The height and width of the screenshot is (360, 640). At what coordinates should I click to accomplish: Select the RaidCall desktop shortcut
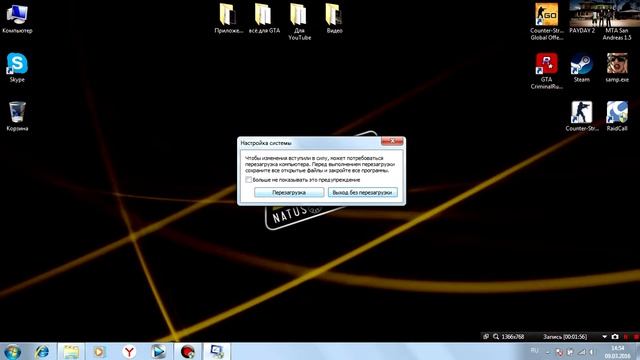pyautogui.click(x=617, y=116)
